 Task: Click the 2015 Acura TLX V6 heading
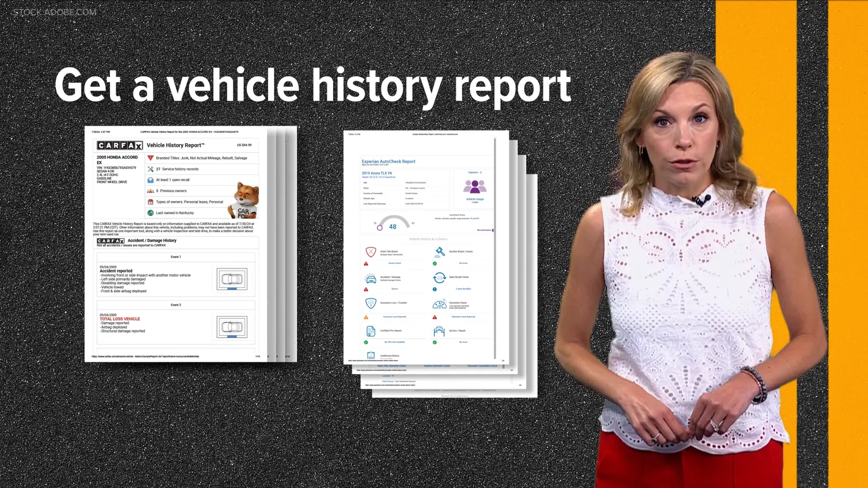(376, 173)
